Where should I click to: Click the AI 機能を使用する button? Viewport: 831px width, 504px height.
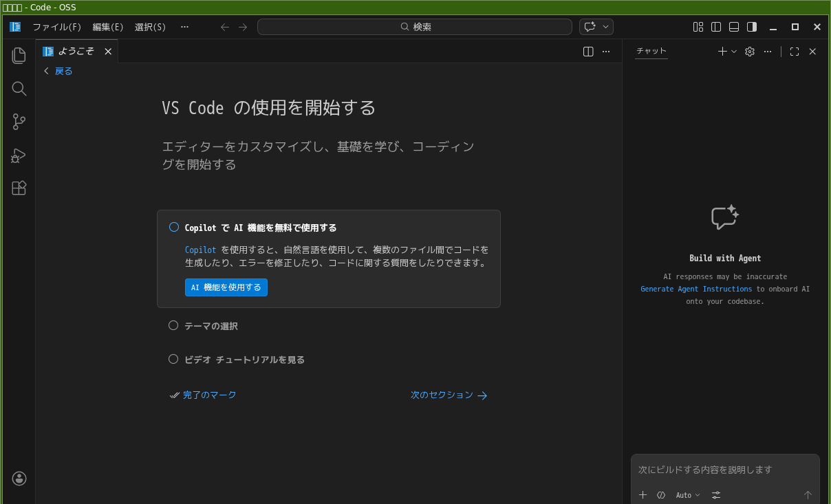(x=226, y=287)
